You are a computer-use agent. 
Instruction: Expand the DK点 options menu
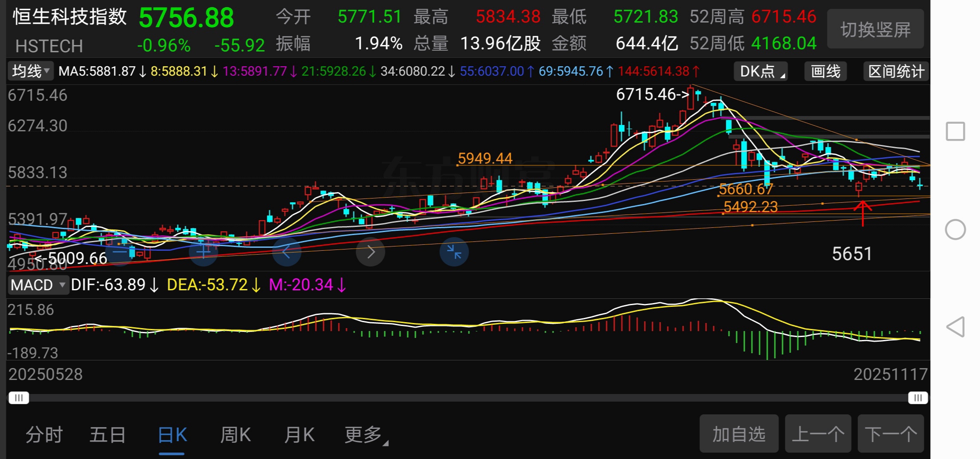click(760, 71)
